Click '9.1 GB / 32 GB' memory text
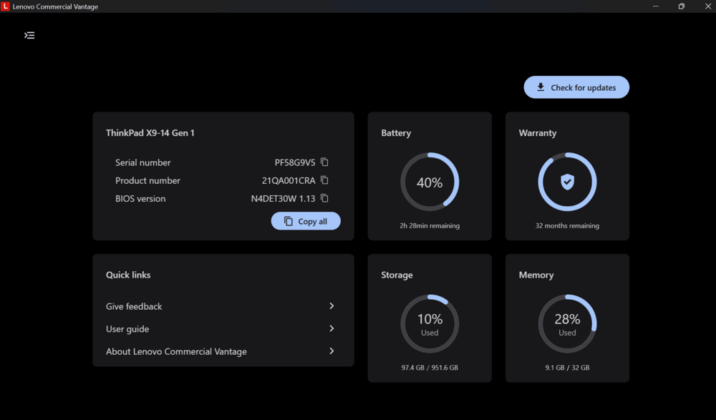The image size is (716, 420). click(567, 368)
